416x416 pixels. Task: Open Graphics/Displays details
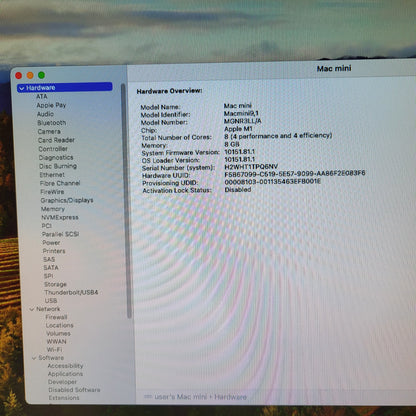67,200
